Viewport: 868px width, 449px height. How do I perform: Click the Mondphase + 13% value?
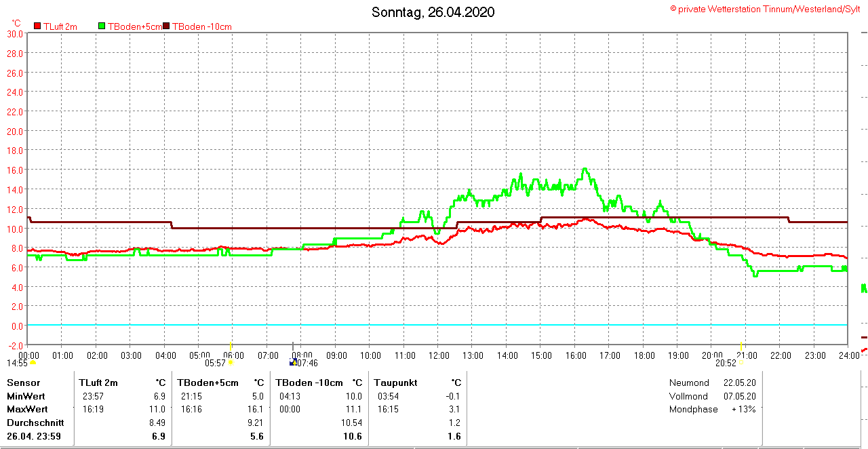(x=743, y=409)
